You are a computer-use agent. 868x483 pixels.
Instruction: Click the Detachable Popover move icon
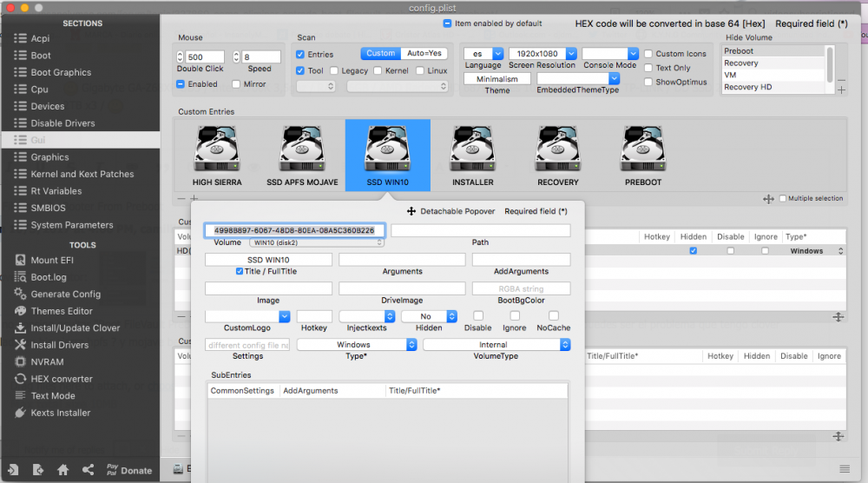click(411, 211)
